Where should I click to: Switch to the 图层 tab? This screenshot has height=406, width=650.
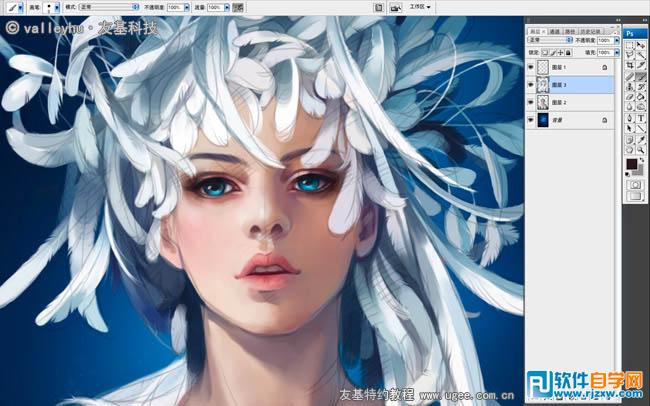pyautogui.click(x=535, y=32)
